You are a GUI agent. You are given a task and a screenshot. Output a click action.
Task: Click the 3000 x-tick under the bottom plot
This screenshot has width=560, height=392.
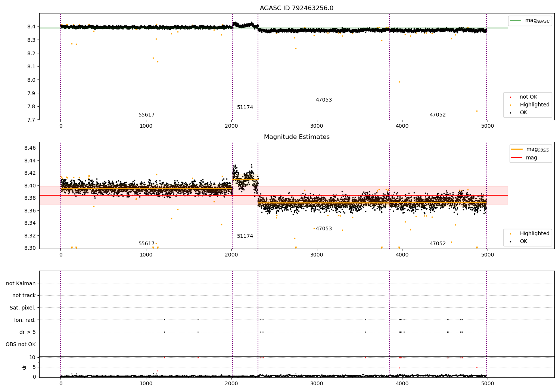click(x=317, y=383)
